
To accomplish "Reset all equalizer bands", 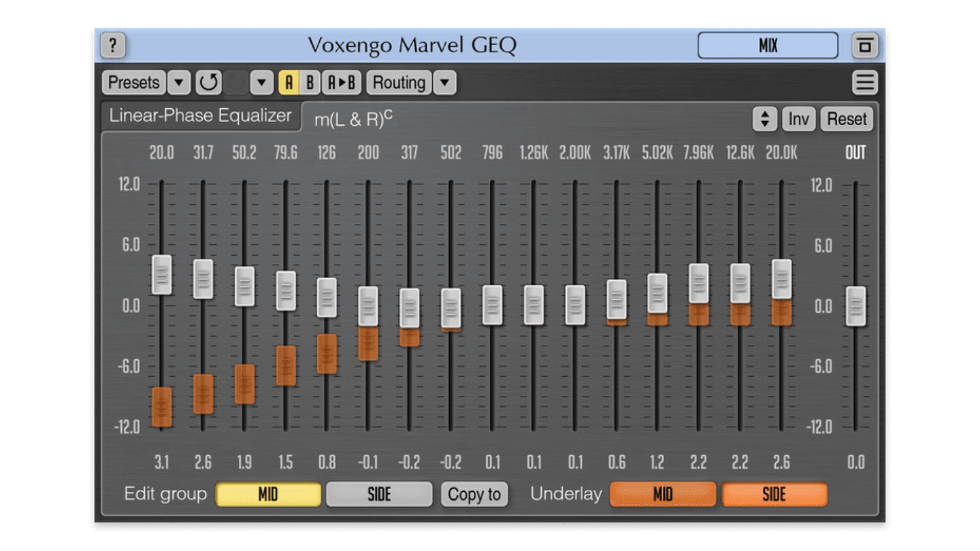I will coord(847,119).
